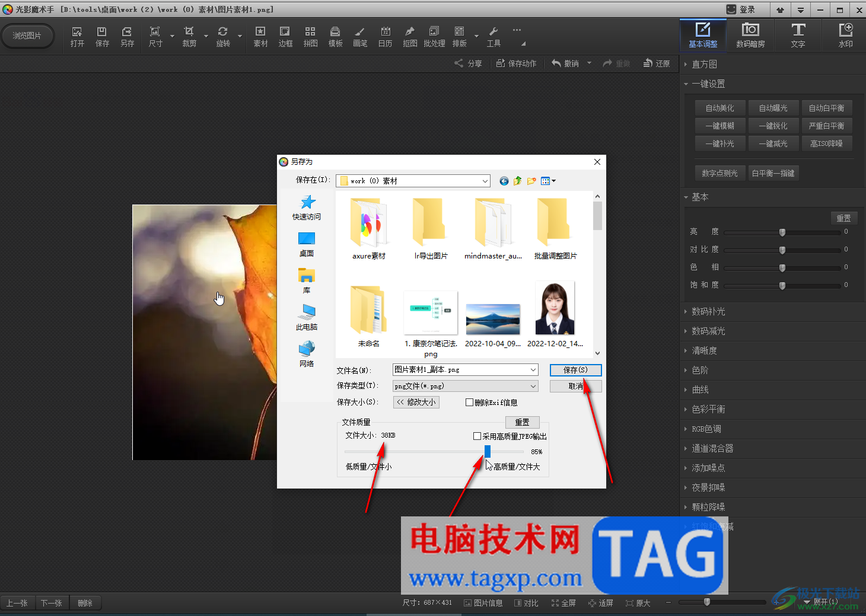
Task: Click the 亮度 (Brightness) slider handle
Action: pyautogui.click(x=782, y=232)
